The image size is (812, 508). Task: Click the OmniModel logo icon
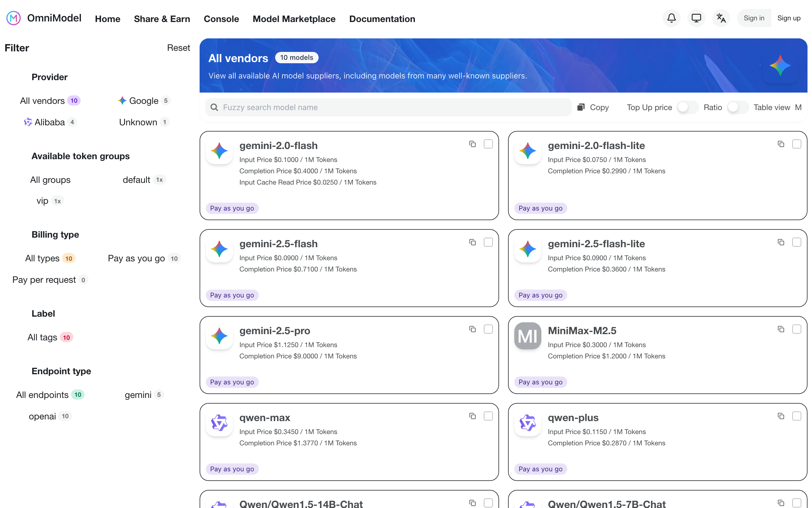(x=14, y=18)
